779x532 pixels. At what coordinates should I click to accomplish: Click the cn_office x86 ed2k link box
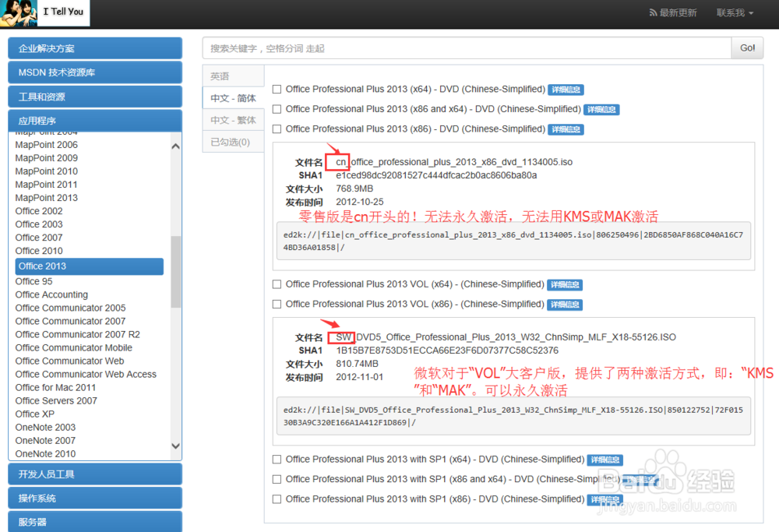point(513,241)
